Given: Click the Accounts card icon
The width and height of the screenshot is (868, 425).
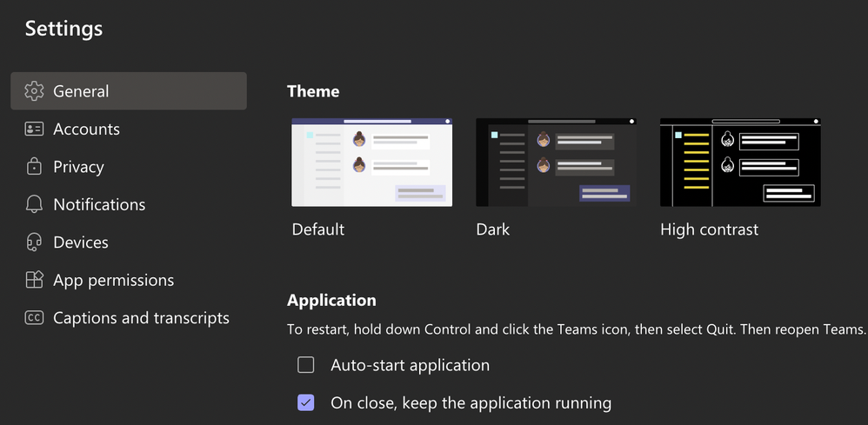Looking at the screenshot, I should 34,129.
